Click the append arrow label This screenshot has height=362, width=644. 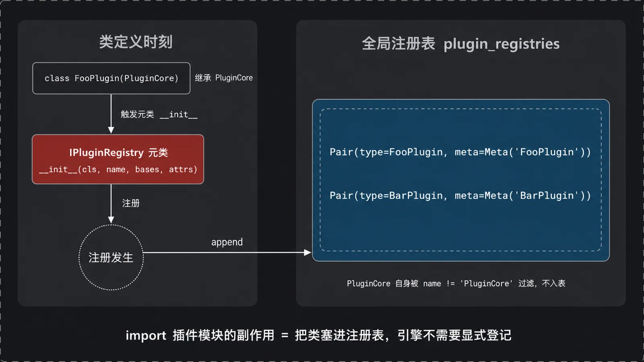[227, 242]
